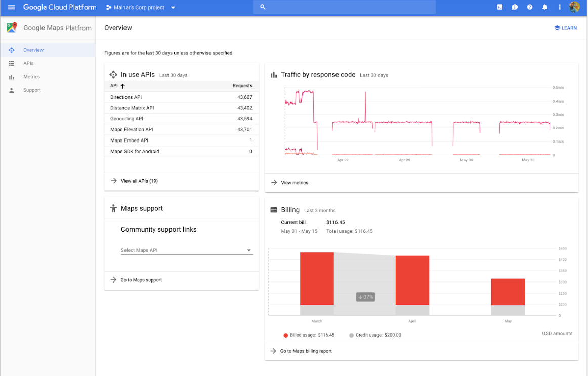Open the feedback alert icon
This screenshot has height=376, width=588.
[515, 7]
